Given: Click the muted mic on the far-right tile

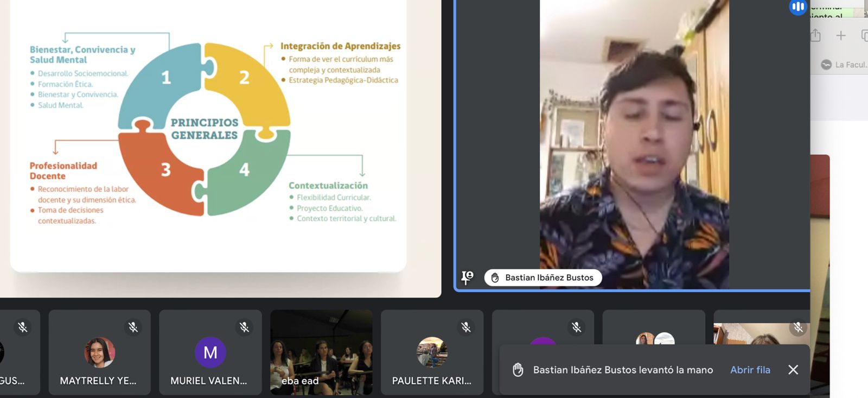Looking at the screenshot, I should pos(798,327).
